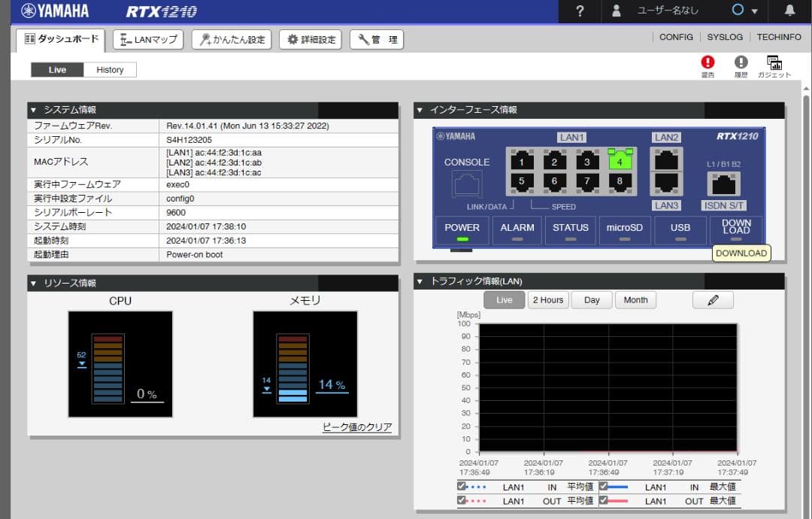Click LAN1 port 5 on router image
This screenshot has width=812, height=519.
522,182
